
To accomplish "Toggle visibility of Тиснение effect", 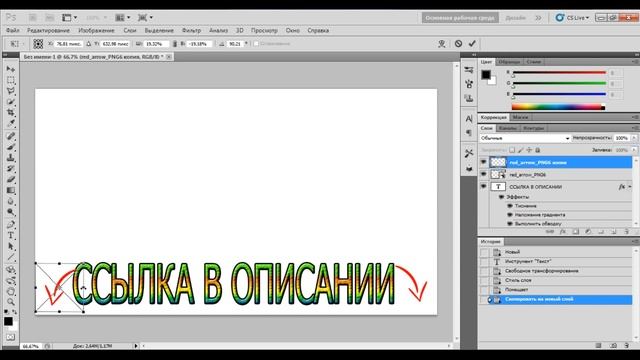I will (x=509, y=206).
